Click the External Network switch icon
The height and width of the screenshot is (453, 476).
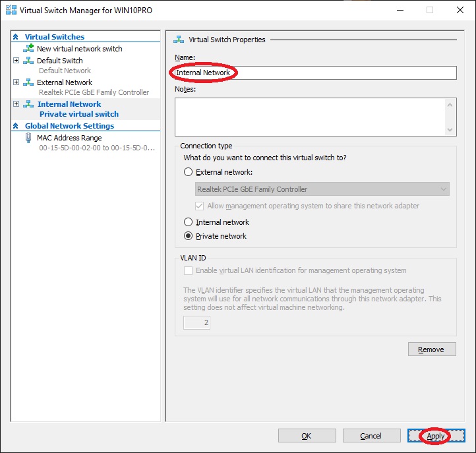pos(28,82)
